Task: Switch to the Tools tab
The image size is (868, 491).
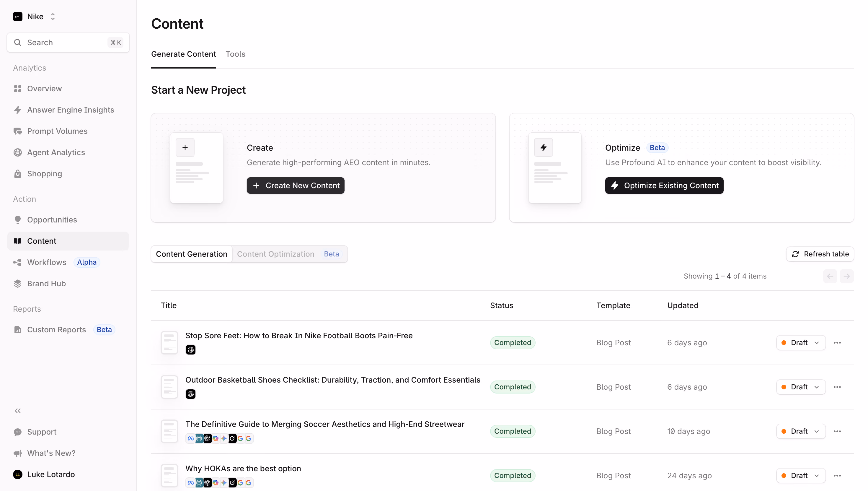Action: point(235,54)
